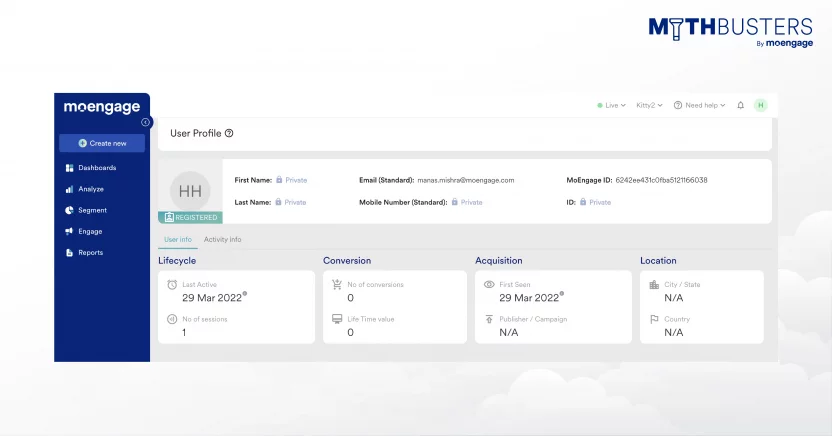Screen dimensions: 832x436
Task: Click the First Seen eye icon
Action: (489, 285)
